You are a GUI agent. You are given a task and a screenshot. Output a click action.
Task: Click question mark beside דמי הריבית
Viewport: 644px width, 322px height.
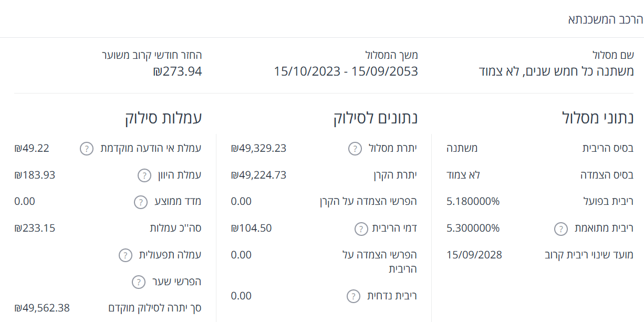[361, 228]
